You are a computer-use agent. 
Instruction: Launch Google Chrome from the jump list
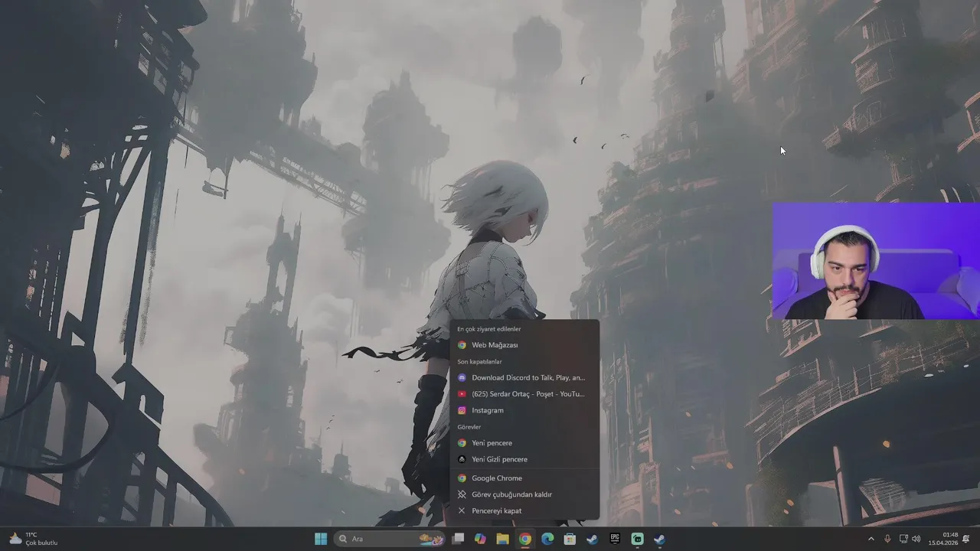click(x=524, y=478)
